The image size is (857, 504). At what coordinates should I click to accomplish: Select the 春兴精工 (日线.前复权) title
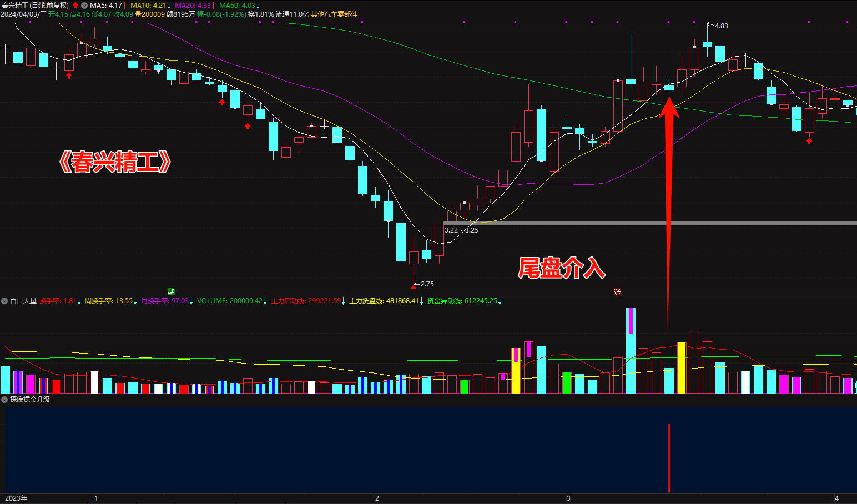(x=35, y=6)
